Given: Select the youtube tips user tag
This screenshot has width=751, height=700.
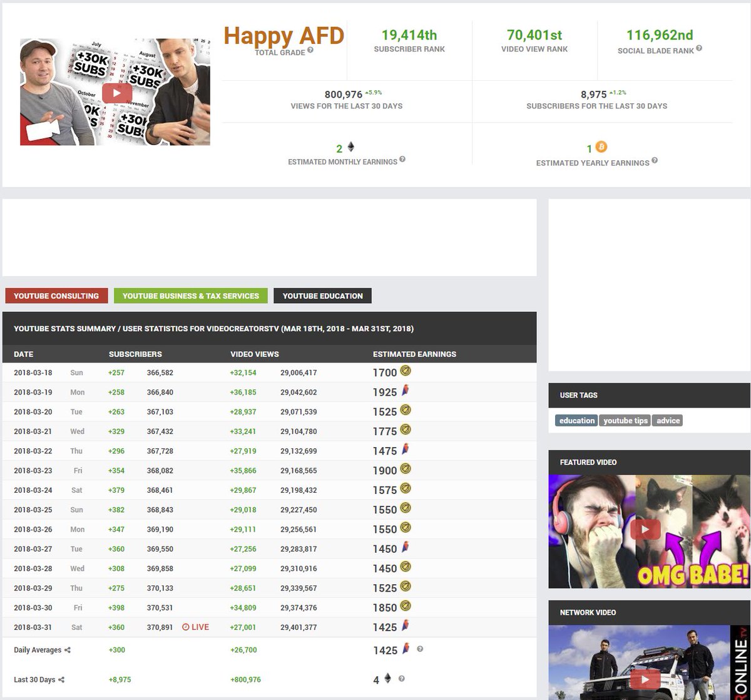Looking at the screenshot, I should tap(625, 421).
